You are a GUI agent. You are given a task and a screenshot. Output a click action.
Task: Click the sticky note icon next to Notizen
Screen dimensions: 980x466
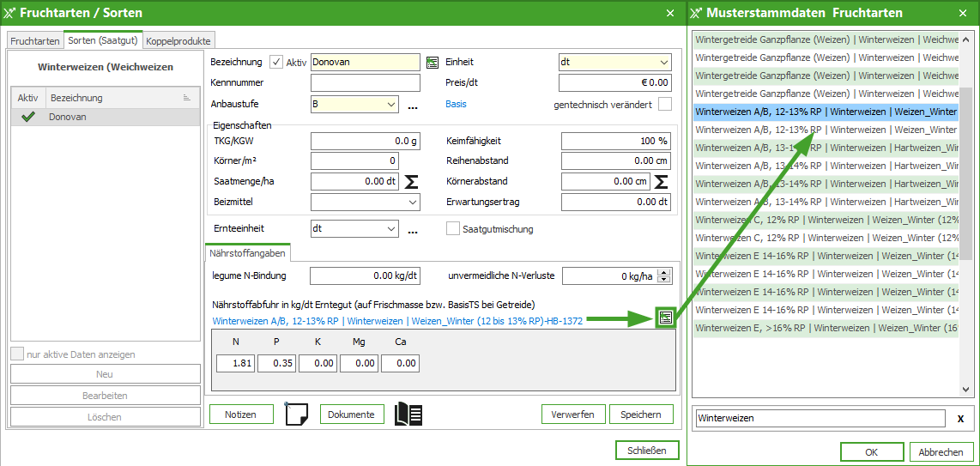tap(296, 415)
